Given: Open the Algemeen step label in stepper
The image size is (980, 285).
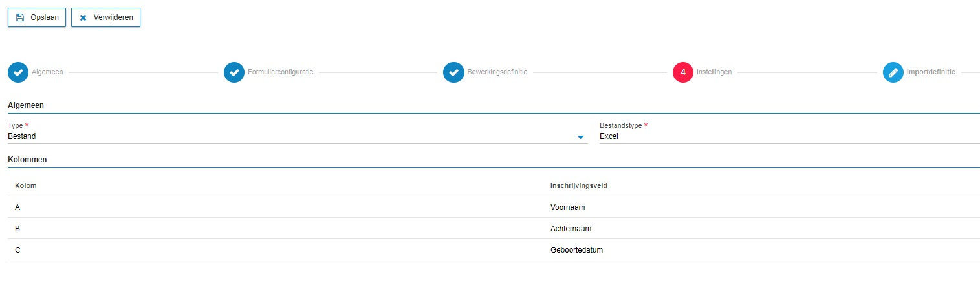Looking at the screenshot, I should [x=47, y=72].
